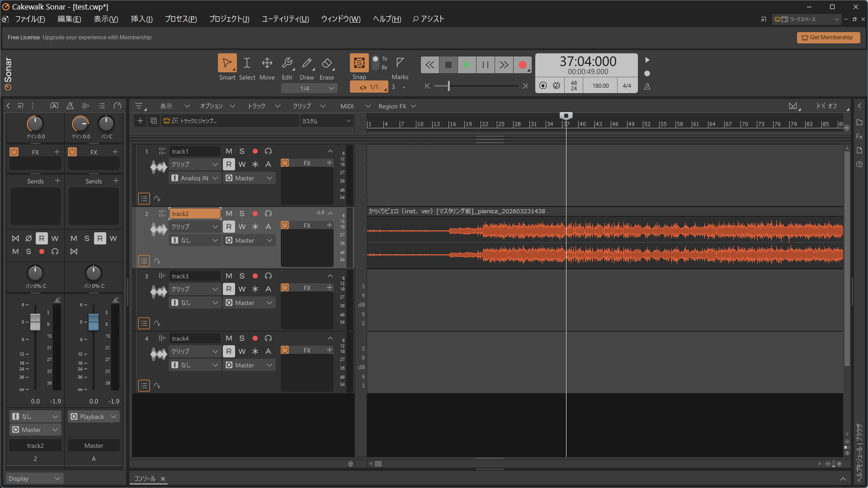Open track3 クリップ edit filter dropdown
Screen dimensions: 868x488
tap(195, 289)
